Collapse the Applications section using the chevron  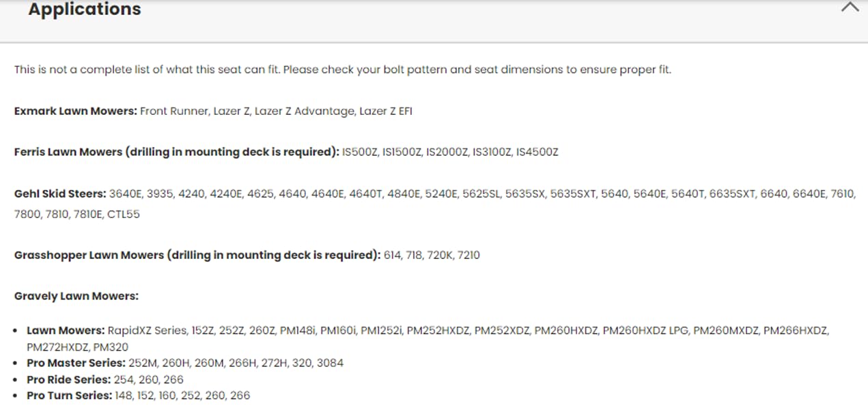click(850, 8)
